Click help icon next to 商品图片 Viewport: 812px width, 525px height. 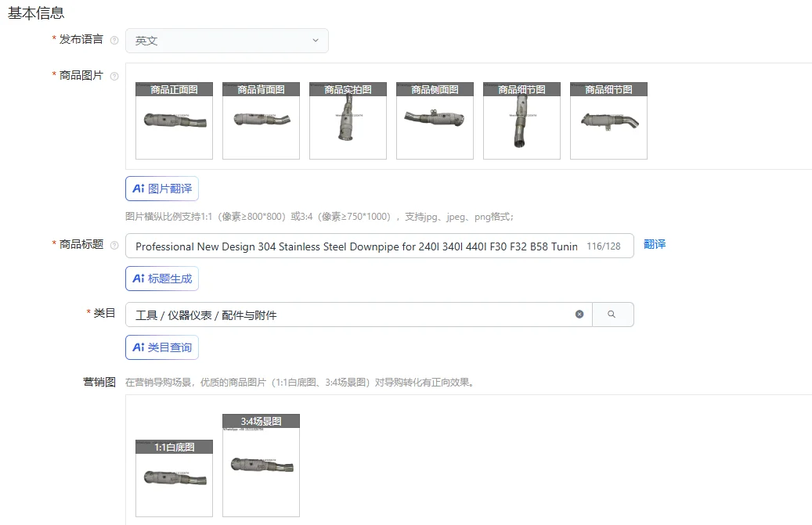pyautogui.click(x=114, y=76)
